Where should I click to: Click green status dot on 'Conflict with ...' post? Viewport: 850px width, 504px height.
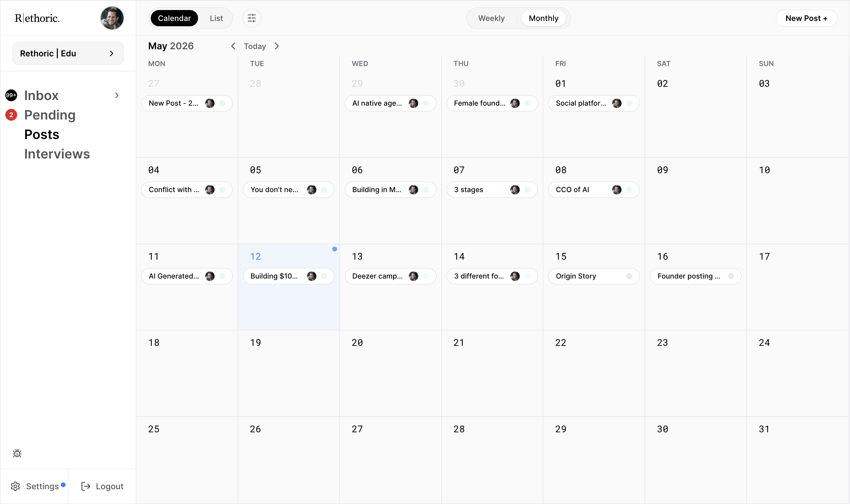coord(223,189)
